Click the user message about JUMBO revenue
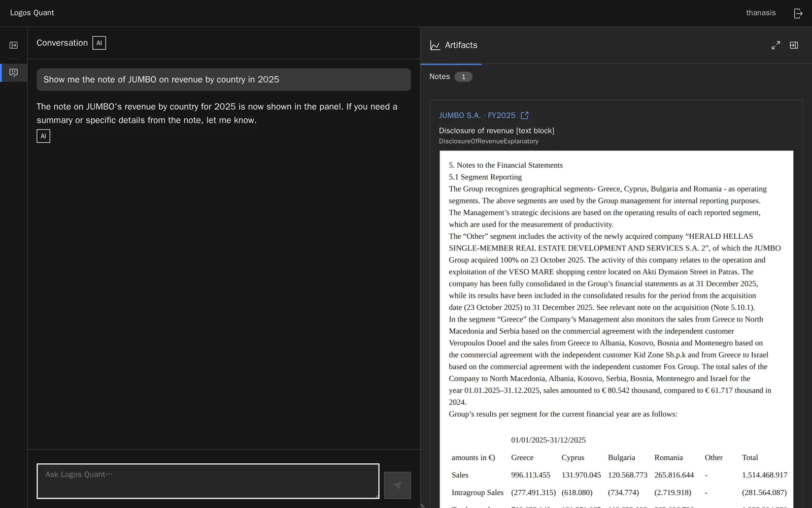Screen dimensions: 812x508 (x=224, y=80)
